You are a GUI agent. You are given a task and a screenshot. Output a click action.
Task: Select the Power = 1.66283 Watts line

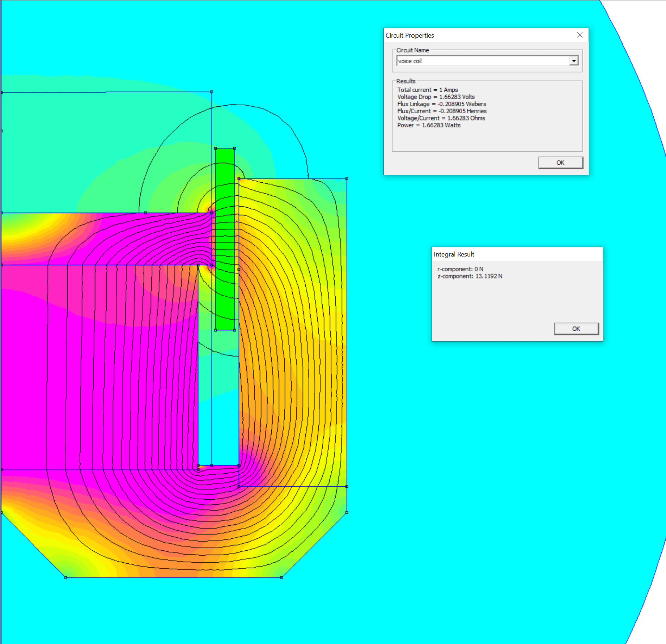click(x=429, y=125)
